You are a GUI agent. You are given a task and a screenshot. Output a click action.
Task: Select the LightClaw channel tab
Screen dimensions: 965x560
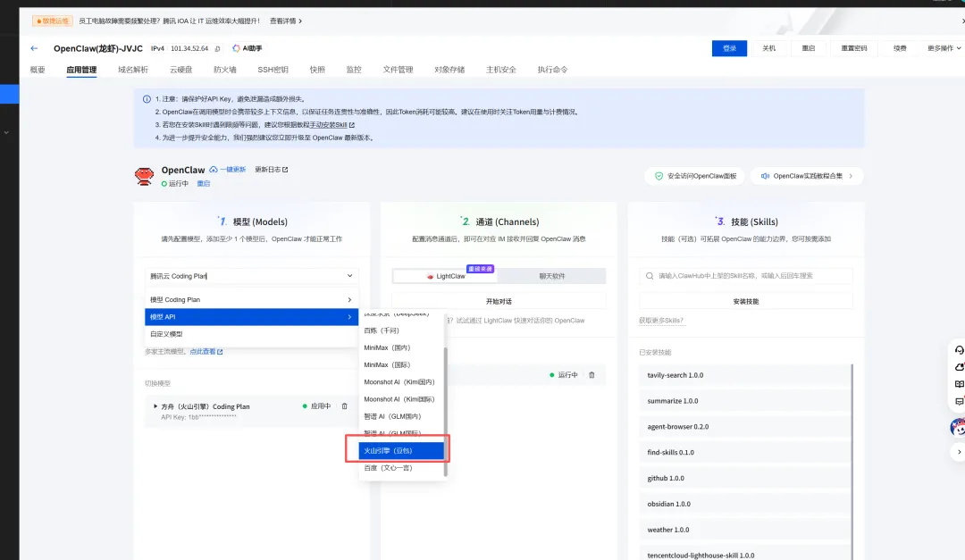pos(446,276)
